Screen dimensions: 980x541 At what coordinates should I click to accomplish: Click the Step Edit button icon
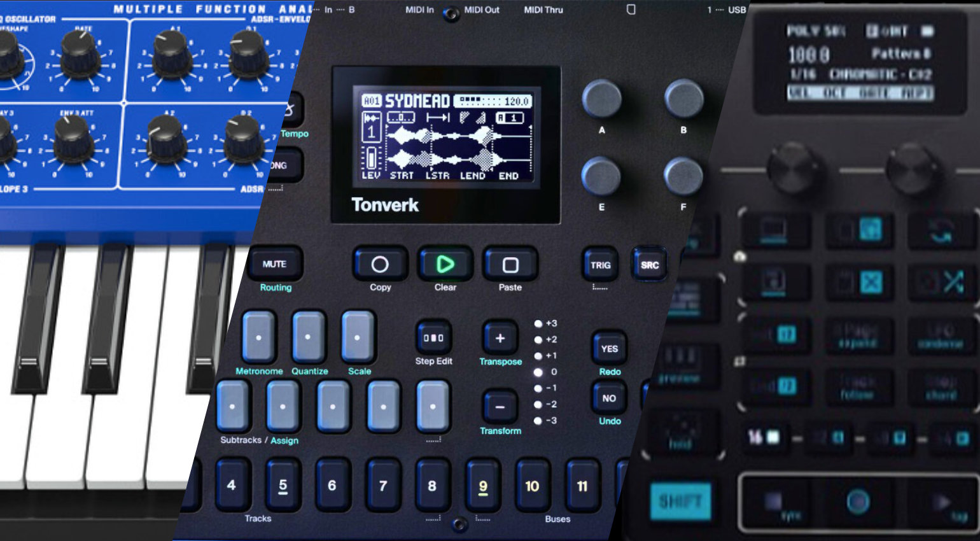[x=433, y=338]
